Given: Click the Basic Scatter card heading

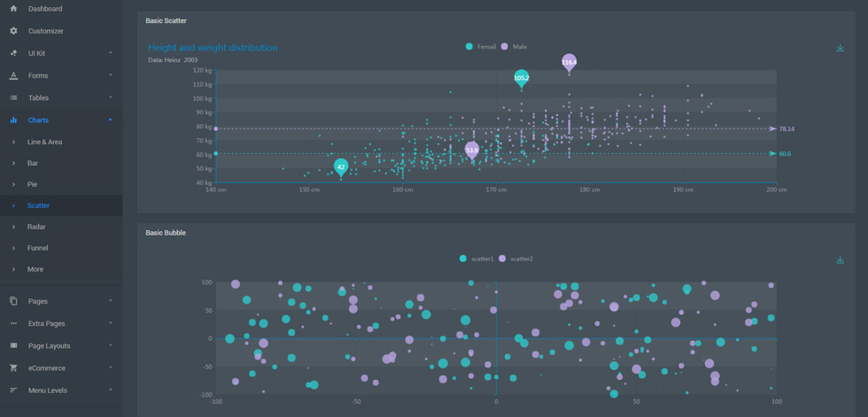Looking at the screenshot, I should point(167,21).
